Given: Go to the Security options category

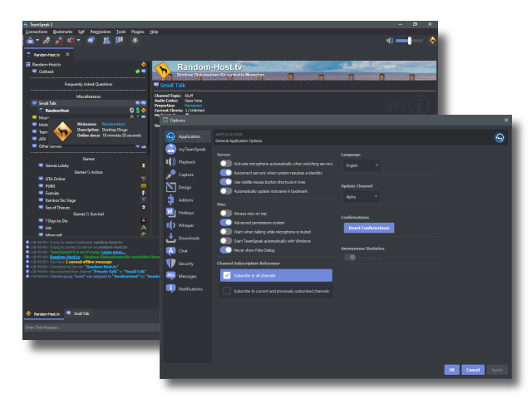Looking at the screenshot, I should click(186, 263).
